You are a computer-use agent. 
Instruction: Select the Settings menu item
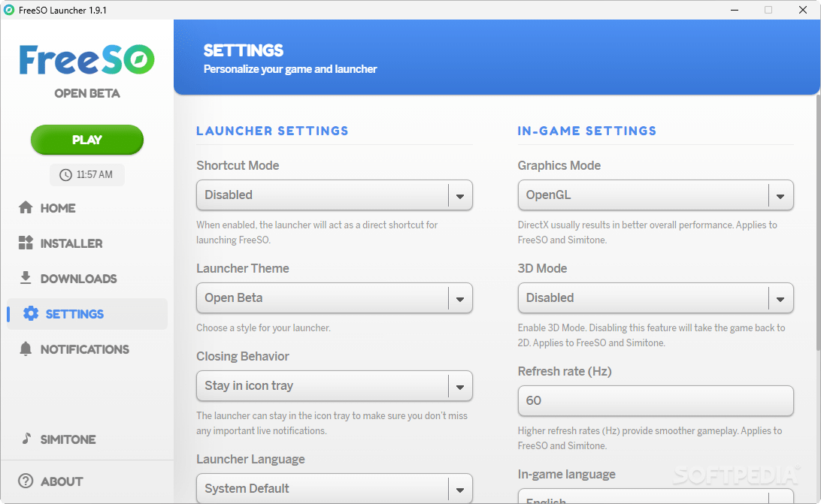coord(87,314)
